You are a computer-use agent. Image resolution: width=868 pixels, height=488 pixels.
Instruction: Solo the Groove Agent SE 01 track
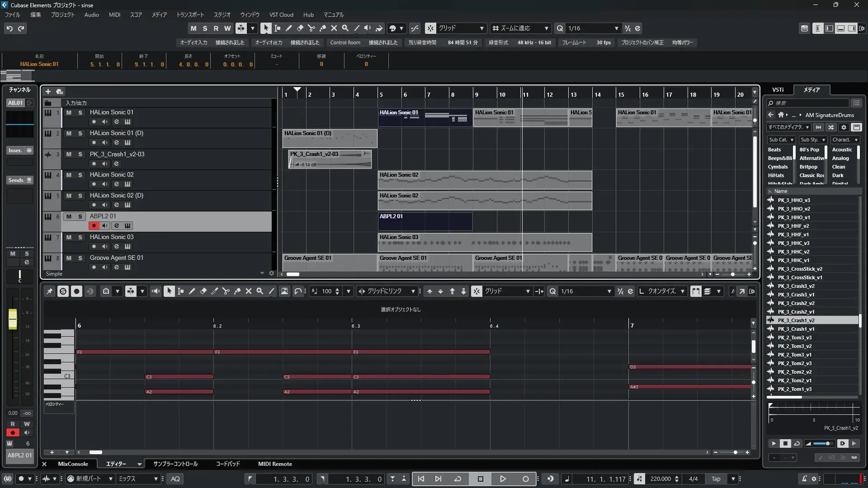[80, 258]
